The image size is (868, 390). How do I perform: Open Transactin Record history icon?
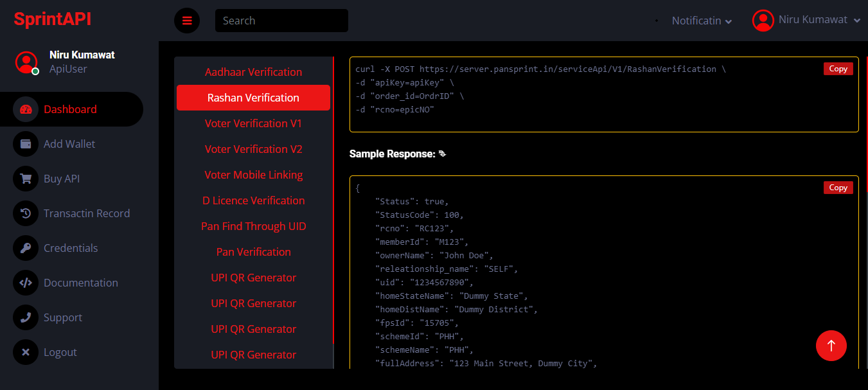[x=26, y=213]
